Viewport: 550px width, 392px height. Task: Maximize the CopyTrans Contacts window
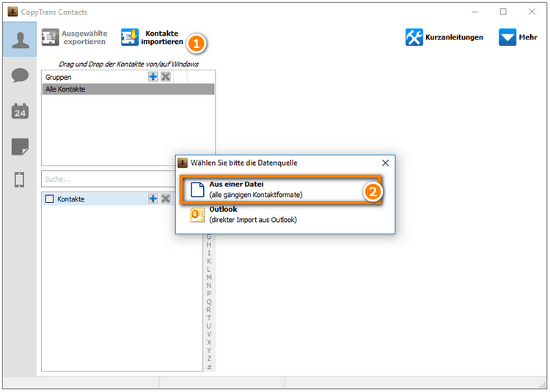coord(503,12)
